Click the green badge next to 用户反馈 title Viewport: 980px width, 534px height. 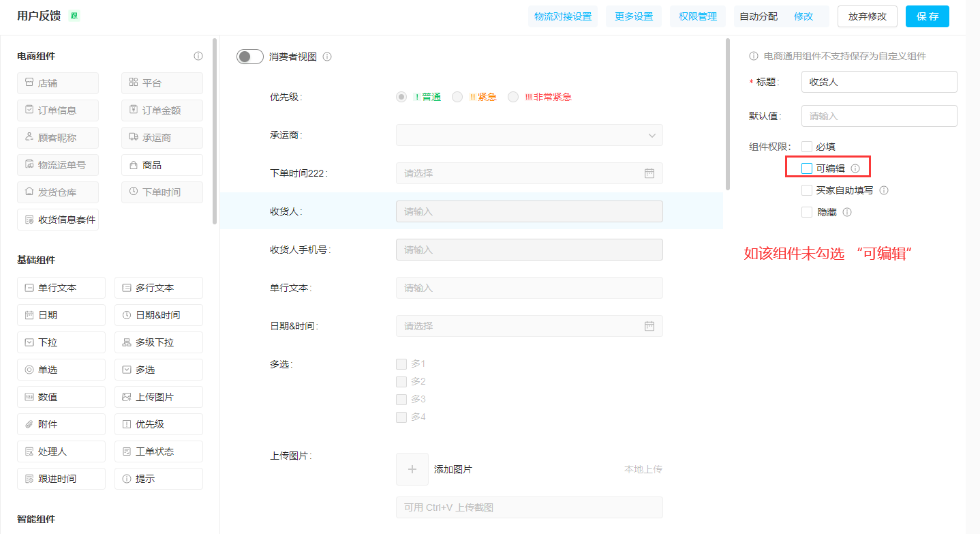pyautogui.click(x=74, y=16)
